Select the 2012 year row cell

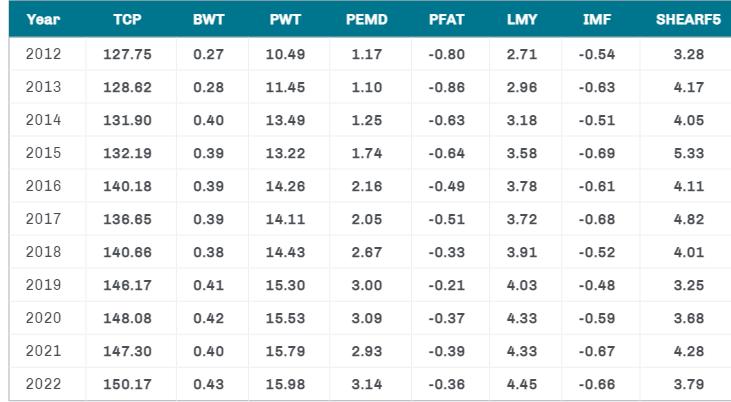43,54
